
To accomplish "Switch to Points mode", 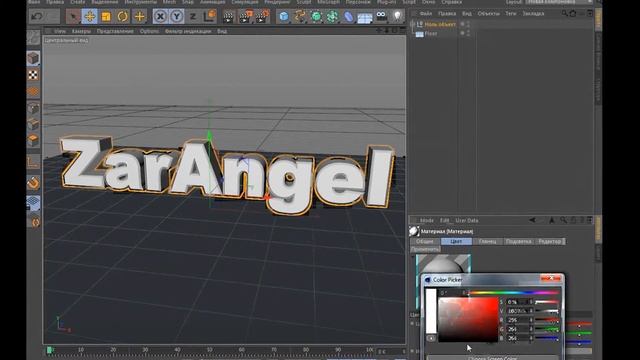I will (33, 108).
